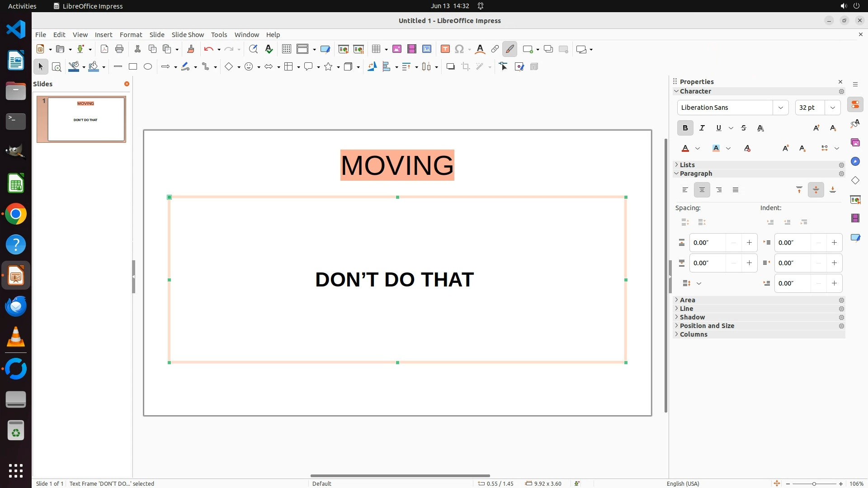868x488 pixels.
Task: Select the Ellipse drawing tool
Action: tap(148, 67)
